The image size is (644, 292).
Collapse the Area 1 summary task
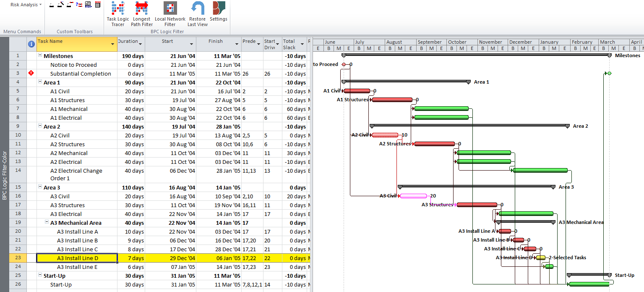[40, 82]
